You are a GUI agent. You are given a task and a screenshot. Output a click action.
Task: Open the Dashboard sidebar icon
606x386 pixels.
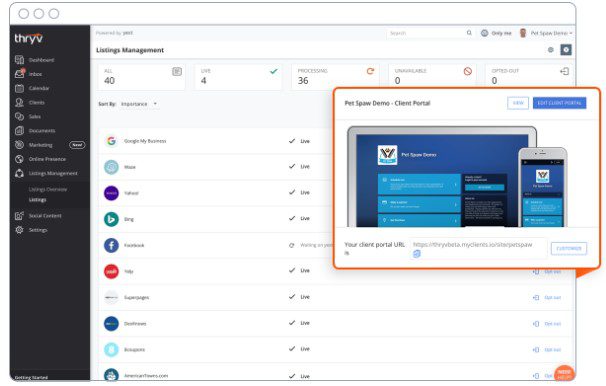19,60
